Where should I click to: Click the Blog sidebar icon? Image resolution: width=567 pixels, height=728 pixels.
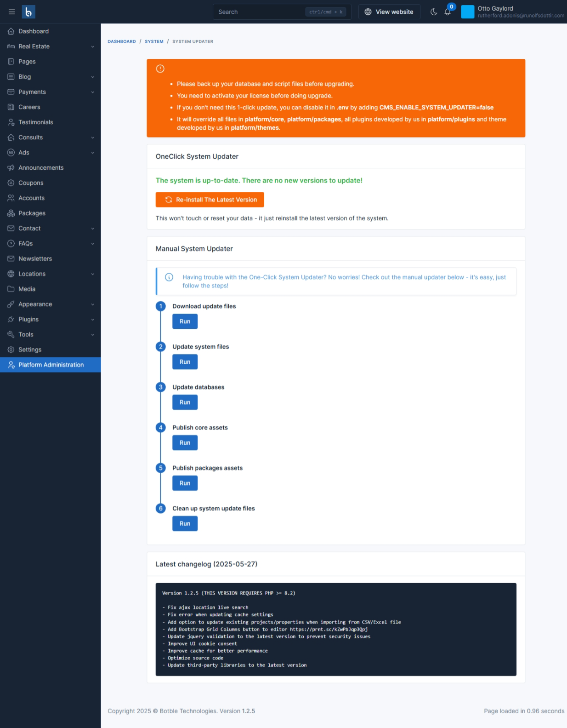(11, 77)
